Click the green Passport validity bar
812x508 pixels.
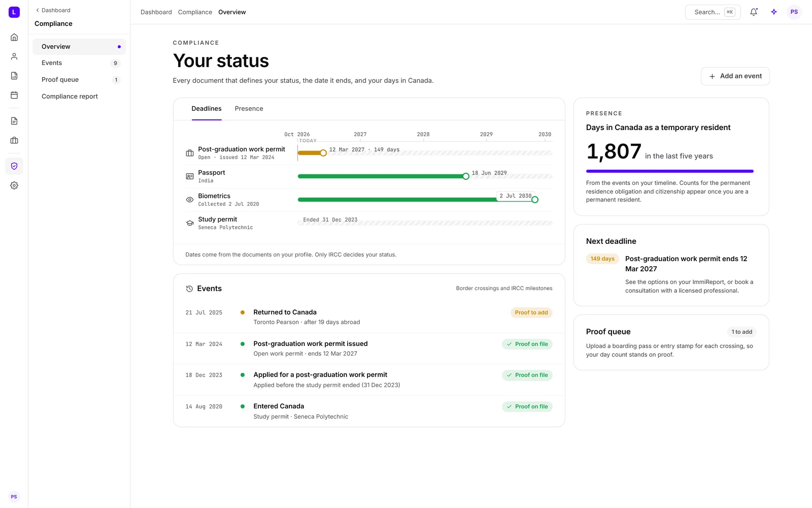pyautogui.click(x=382, y=176)
